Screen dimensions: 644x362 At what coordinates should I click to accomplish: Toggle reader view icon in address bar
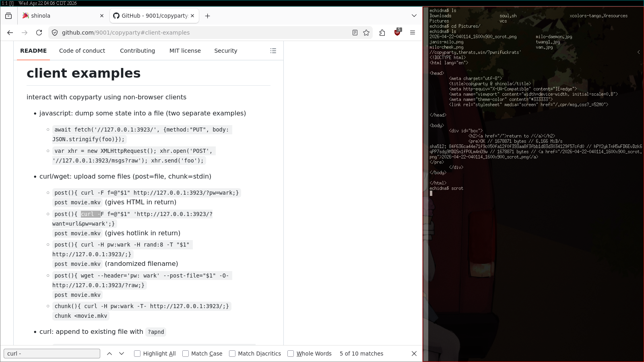click(355, 33)
